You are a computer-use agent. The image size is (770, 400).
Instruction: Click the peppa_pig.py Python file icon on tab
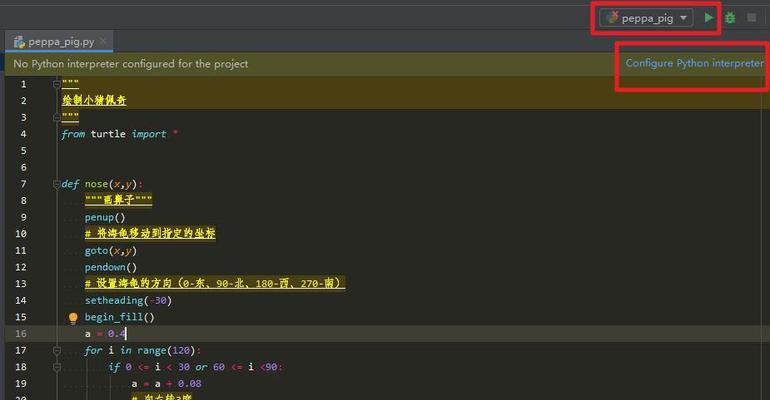pos(19,42)
